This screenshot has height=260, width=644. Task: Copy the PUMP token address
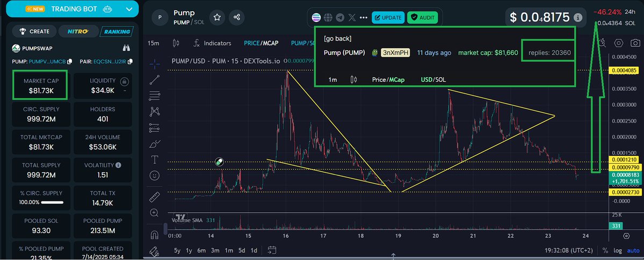[69, 62]
